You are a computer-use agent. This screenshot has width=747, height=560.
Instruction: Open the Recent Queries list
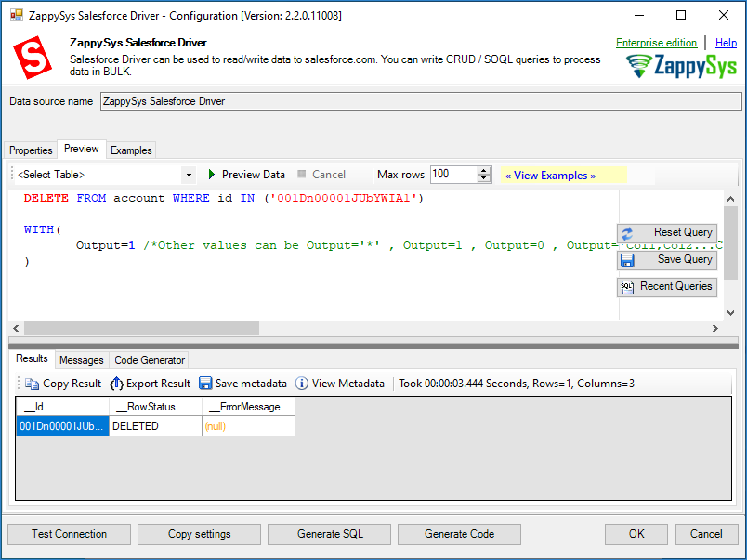[x=666, y=287]
